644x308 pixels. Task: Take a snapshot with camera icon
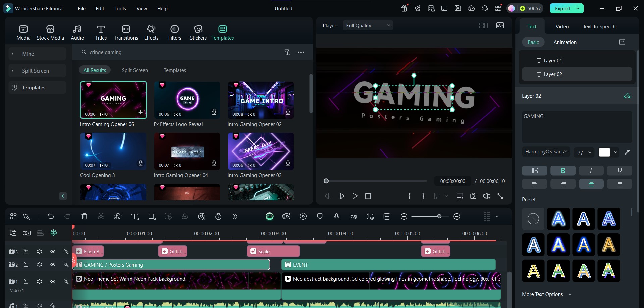(x=473, y=196)
